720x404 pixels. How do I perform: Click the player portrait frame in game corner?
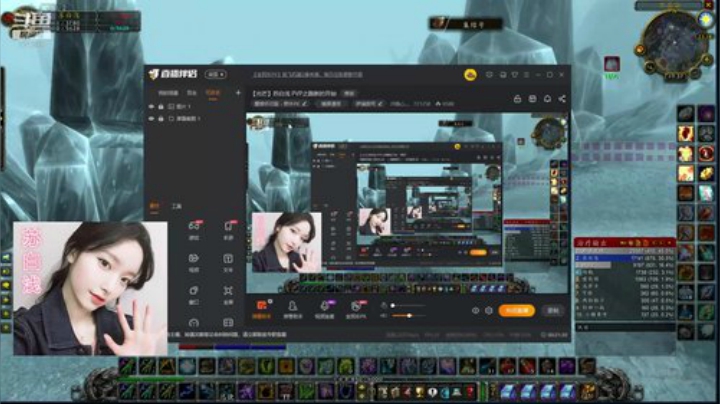24,22
